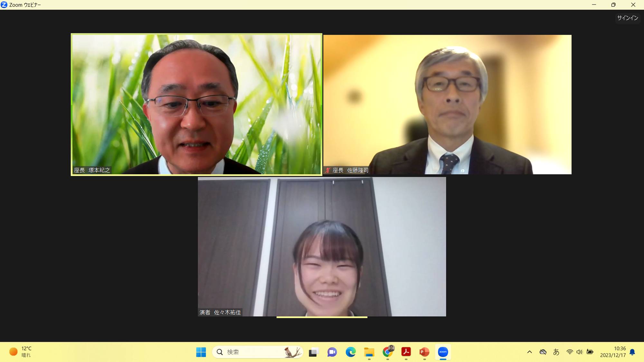Toggle the Japanese IME あ input mode
644x362 pixels.
(x=556, y=352)
